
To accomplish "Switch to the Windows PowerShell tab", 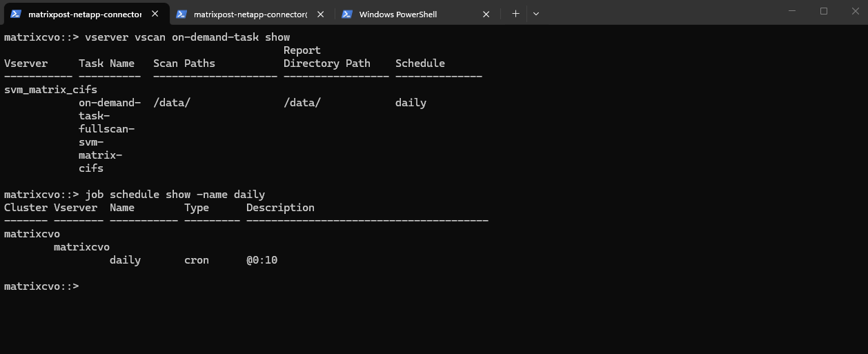I will [397, 14].
